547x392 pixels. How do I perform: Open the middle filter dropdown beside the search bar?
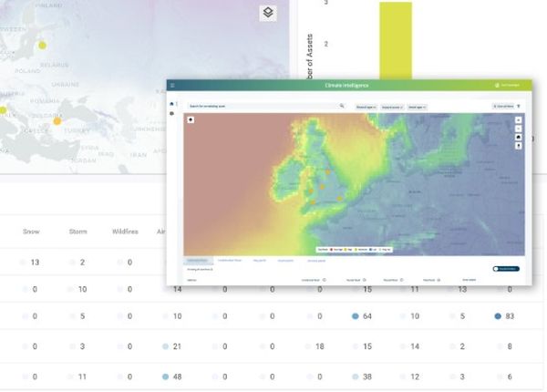click(x=392, y=107)
